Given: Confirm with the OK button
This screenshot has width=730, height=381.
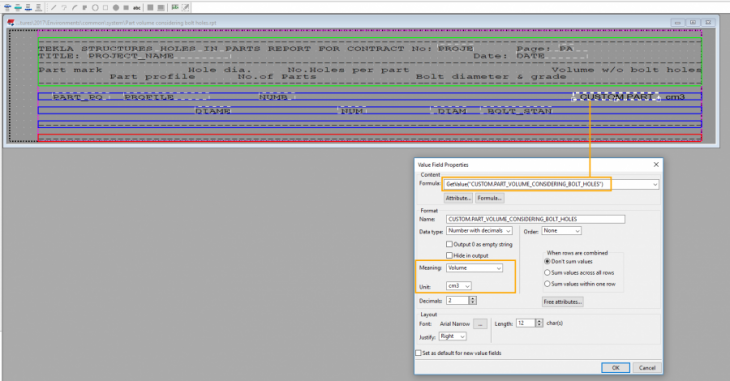Looking at the screenshot, I should coord(615,367).
